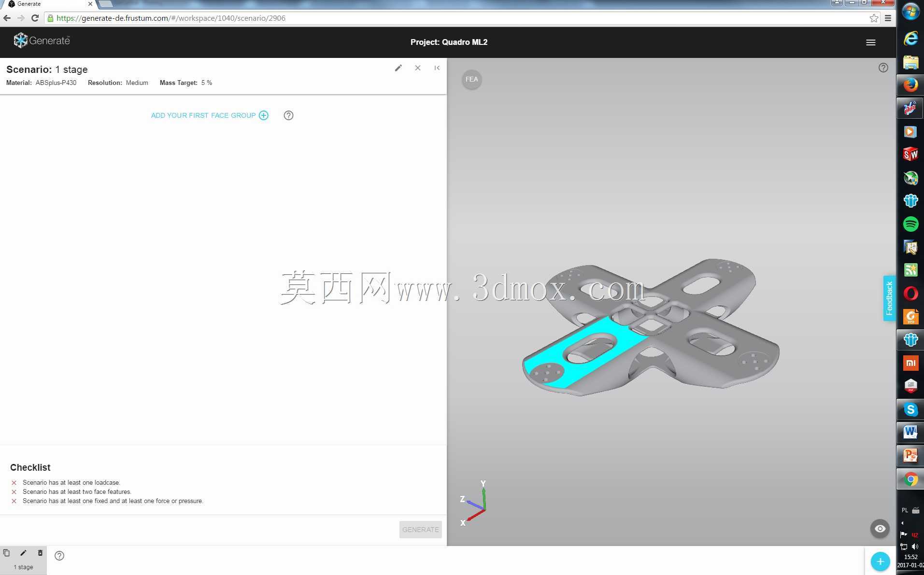This screenshot has height=575, width=924.
Task: Launch Firefox from taskbar
Action: click(x=910, y=85)
